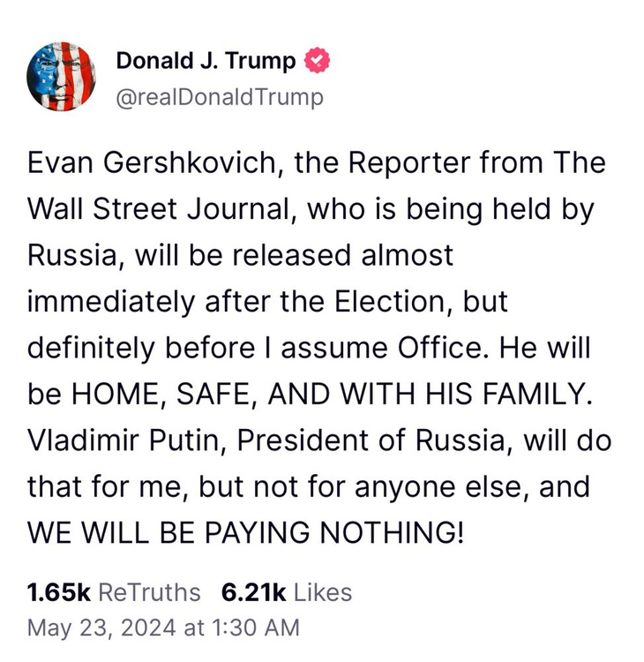Open the Donald J. Trump display name
This screenshot has height=662, width=644.
[x=206, y=61]
